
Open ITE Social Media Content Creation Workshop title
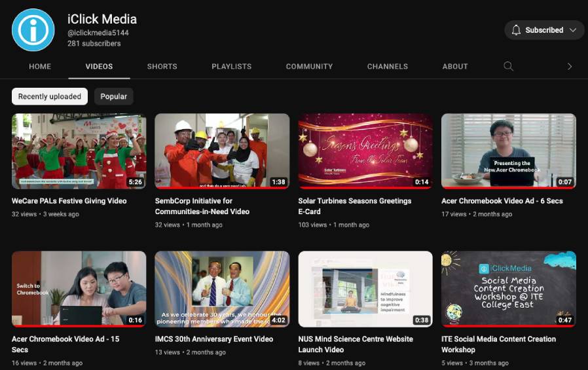499,344
